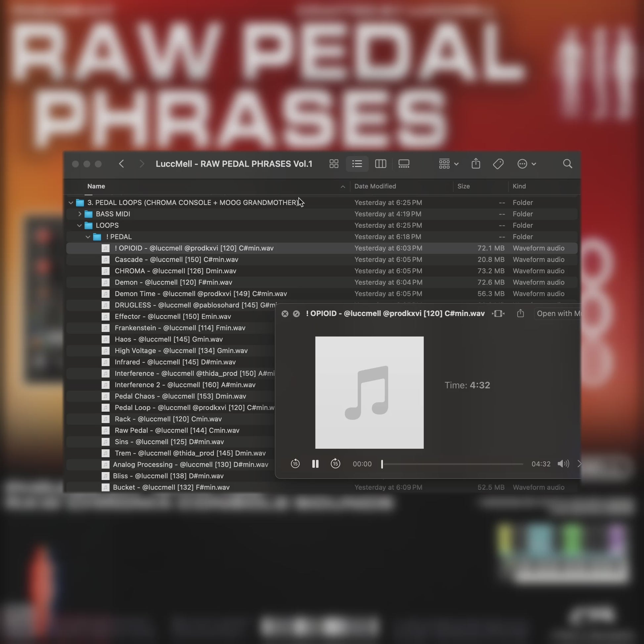Open Finder search magnifier

(567, 164)
